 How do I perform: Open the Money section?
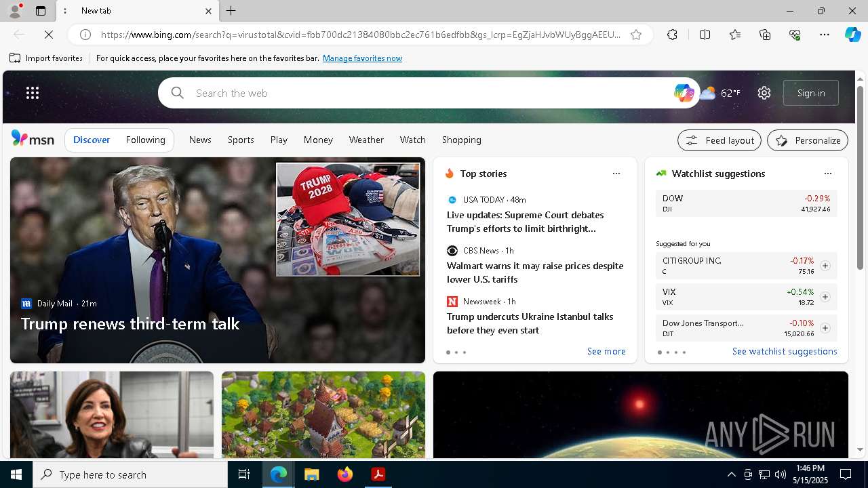[x=318, y=140]
